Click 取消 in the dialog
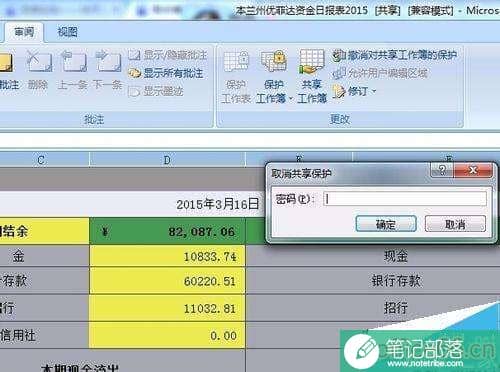Screen dimensions: 500x372 pos(455,224)
